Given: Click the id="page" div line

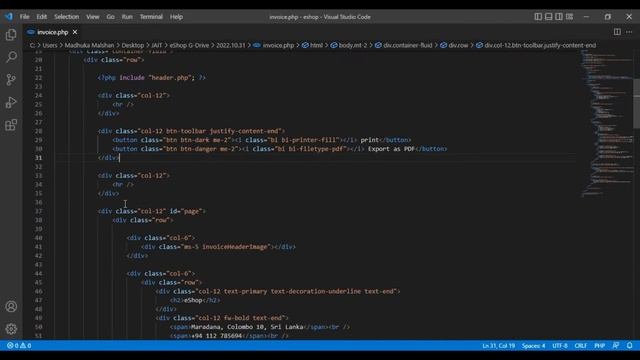Looking at the screenshot, I should 152,211.
